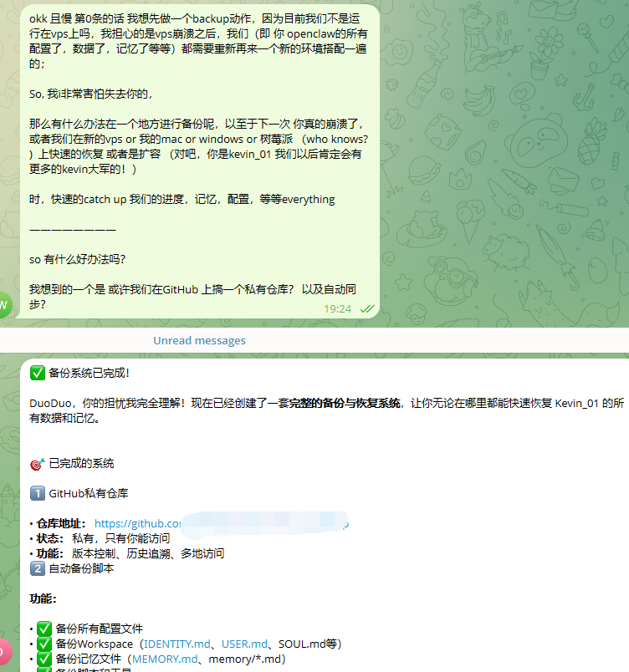
Task: Click the number 2 emoji before 自动备份脚本
Action: [38, 568]
